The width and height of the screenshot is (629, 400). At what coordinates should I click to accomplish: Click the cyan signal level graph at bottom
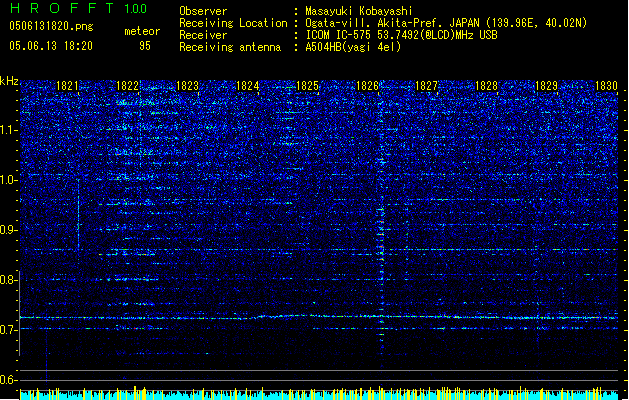319,393
